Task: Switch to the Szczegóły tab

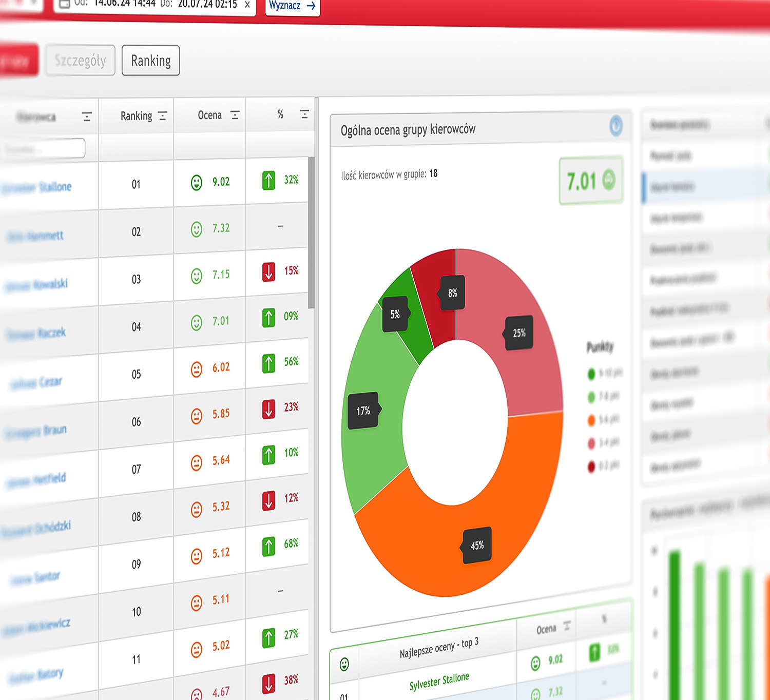Action: pyautogui.click(x=80, y=61)
